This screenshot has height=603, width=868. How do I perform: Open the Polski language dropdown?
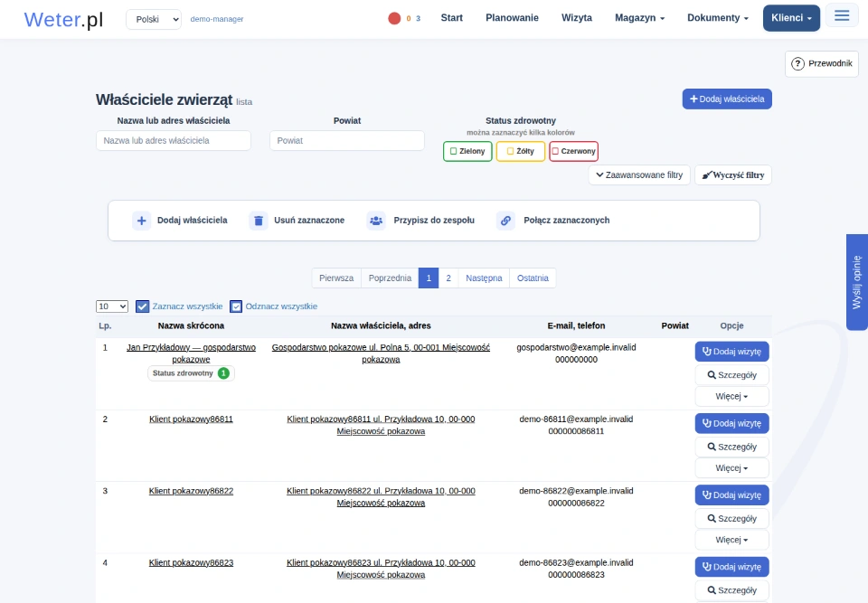point(154,19)
